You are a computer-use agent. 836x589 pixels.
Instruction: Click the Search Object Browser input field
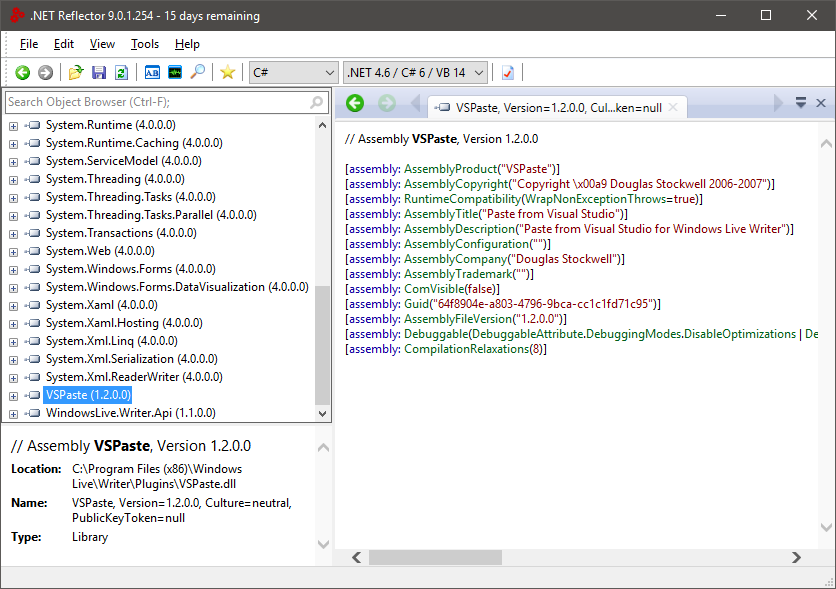[166, 102]
